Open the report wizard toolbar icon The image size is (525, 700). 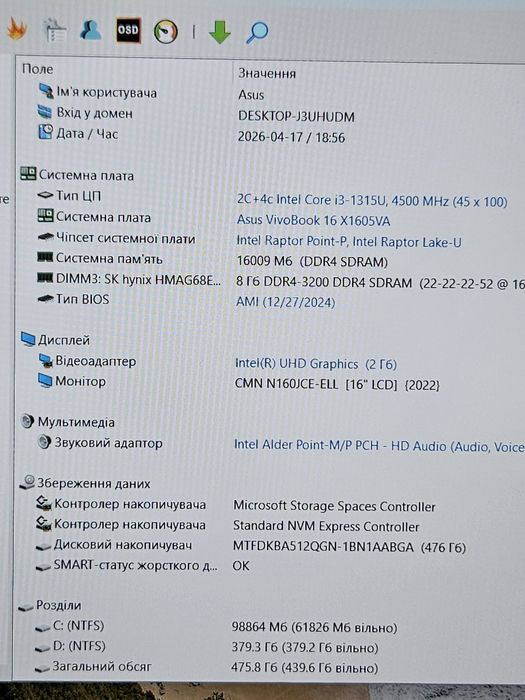(x=54, y=30)
